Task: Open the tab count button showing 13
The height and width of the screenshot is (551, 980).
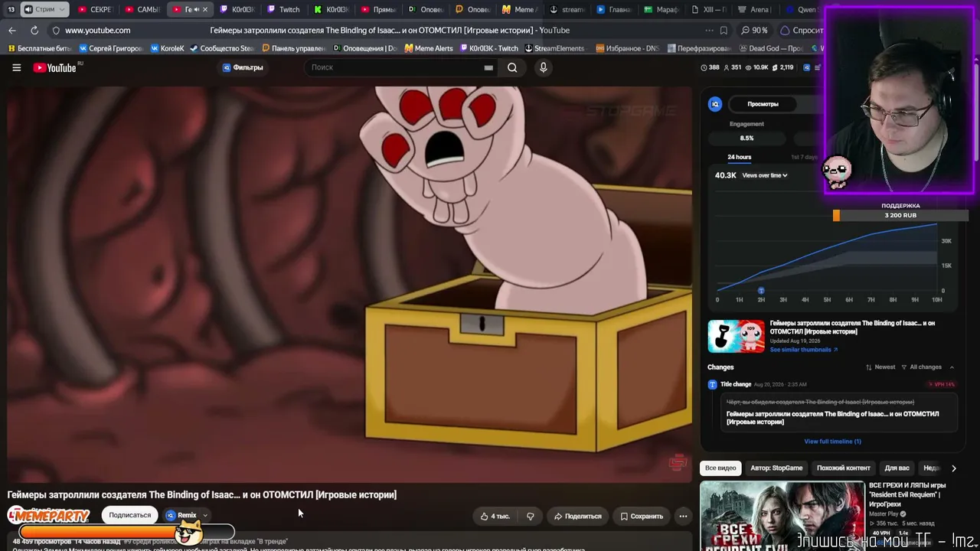Action: click(11, 9)
